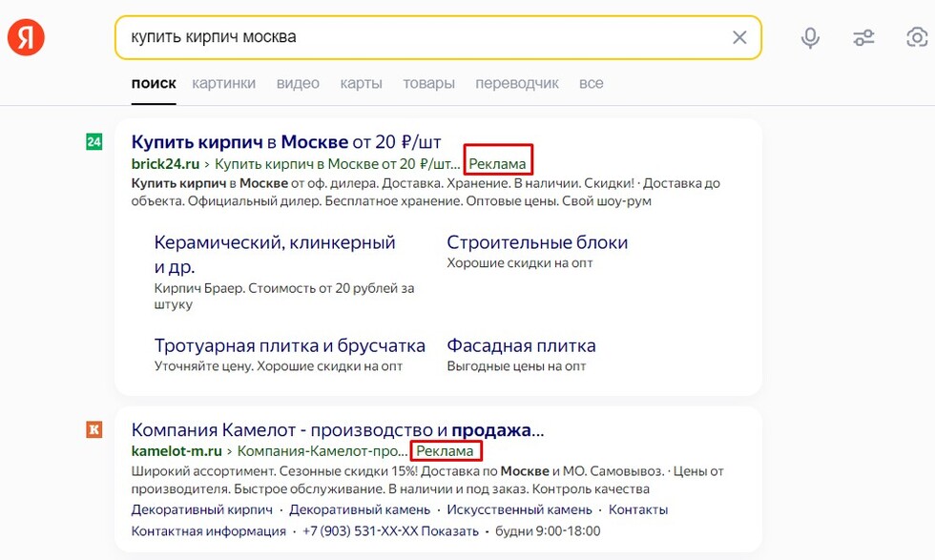Click the 'будни 9:00-18:00' hours text
This screenshot has height=560, width=935.
click(548, 530)
